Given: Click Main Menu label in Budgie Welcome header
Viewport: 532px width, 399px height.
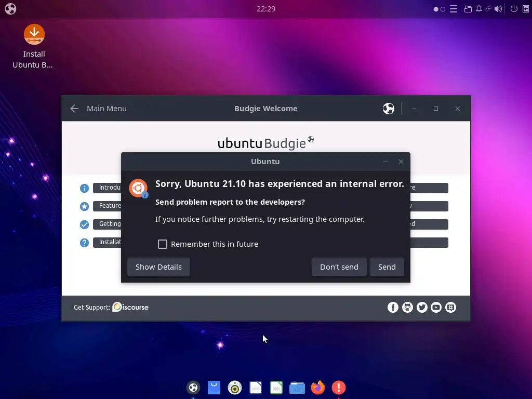Looking at the screenshot, I should pos(107,109).
